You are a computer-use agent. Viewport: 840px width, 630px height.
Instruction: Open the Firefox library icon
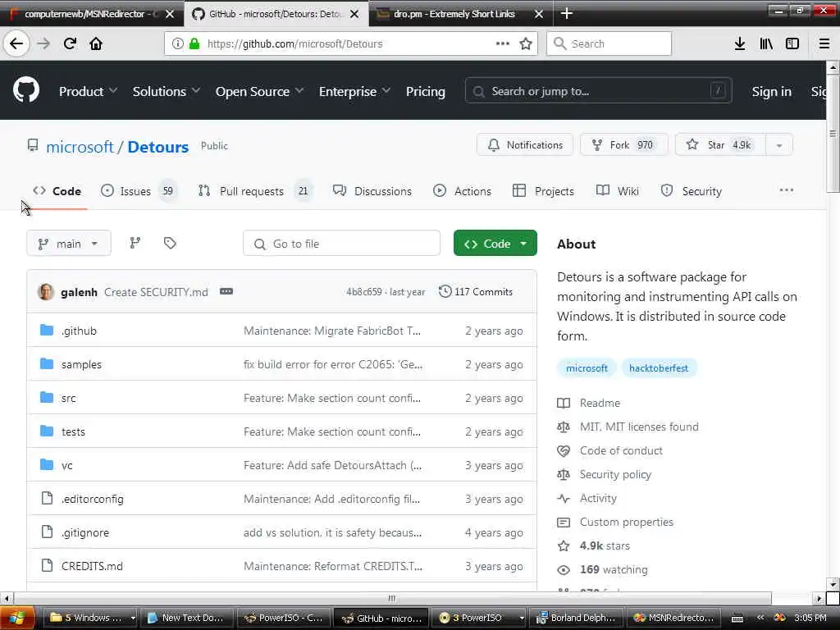click(766, 43)
